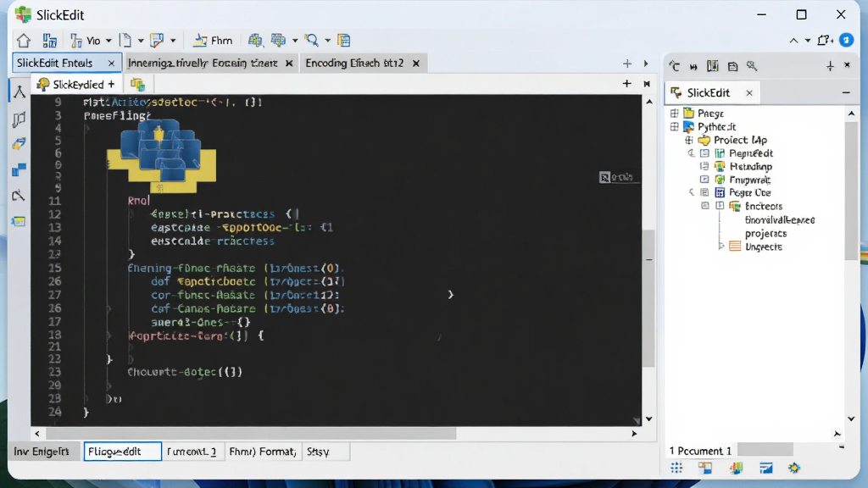Click the plus icon above the editor scrollbar
868x488 pixels.
pos(626,84)
